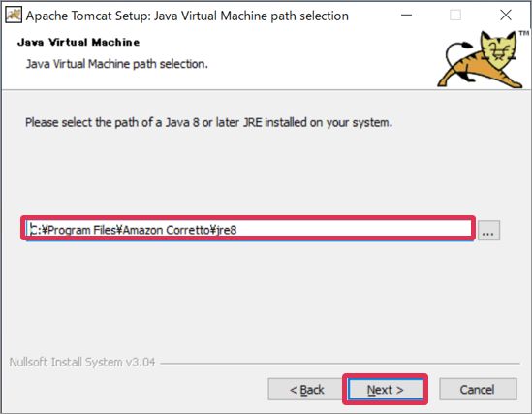The height and width of the screenshot is (414, 532).
Task: Focus the Java Virtual Machine path field
Action: 249,229
